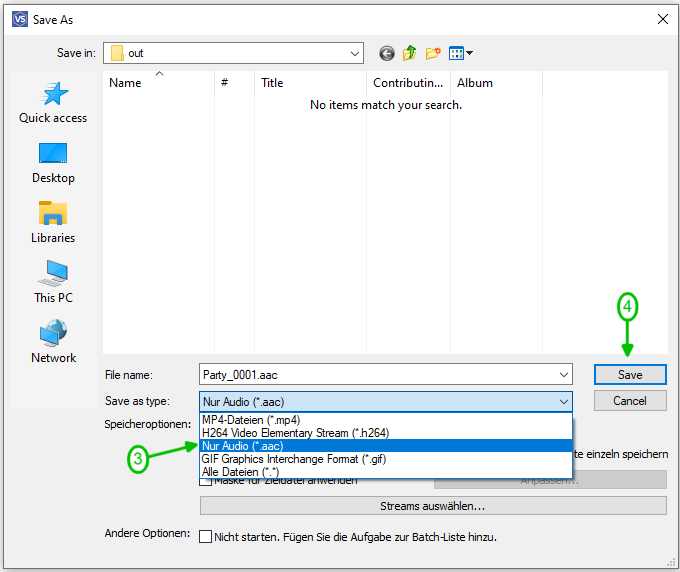
Task: Open the View Menu icon
Action: click(460, 53)
